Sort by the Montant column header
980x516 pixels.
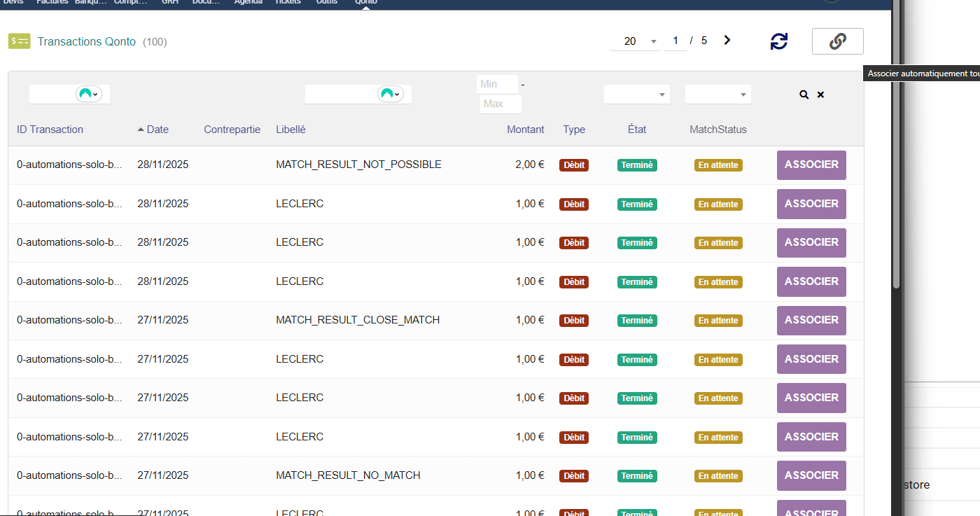[525, 130]
